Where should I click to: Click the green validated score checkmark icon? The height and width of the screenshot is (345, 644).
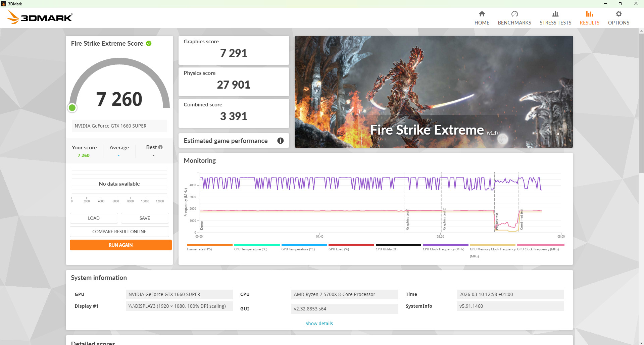[149, 43]
